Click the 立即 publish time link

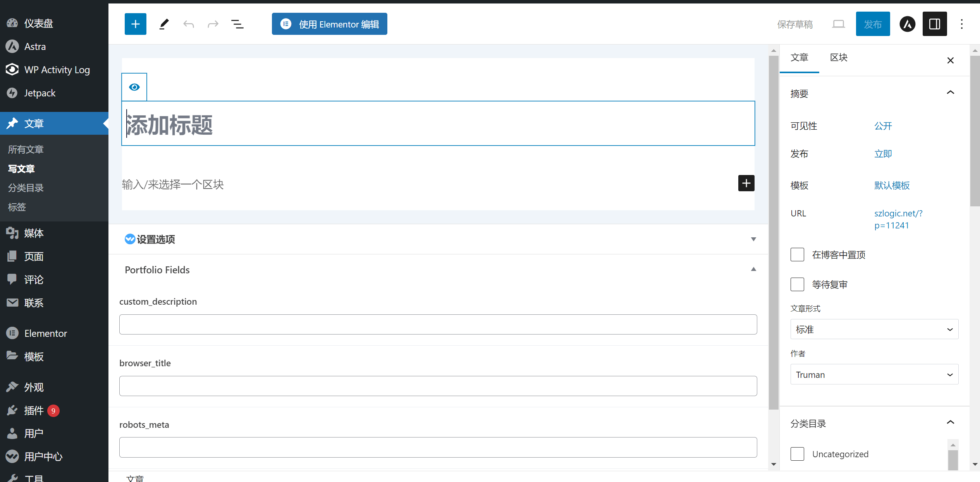point(883,154)
